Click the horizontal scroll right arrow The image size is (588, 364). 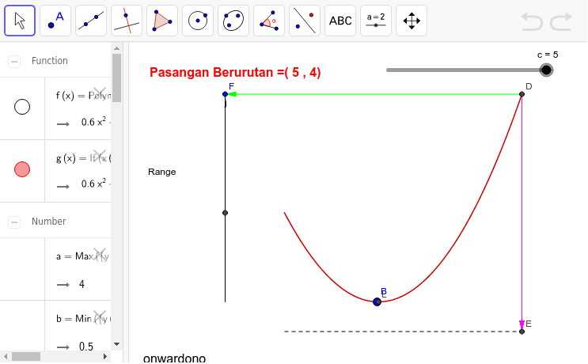[x=105, y=356]
